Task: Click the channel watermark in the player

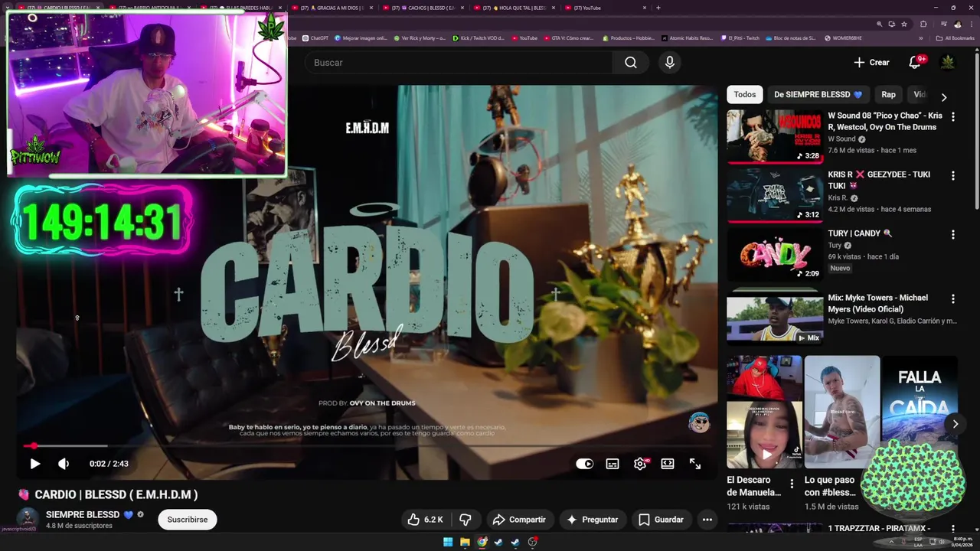Action: point(699,422)
